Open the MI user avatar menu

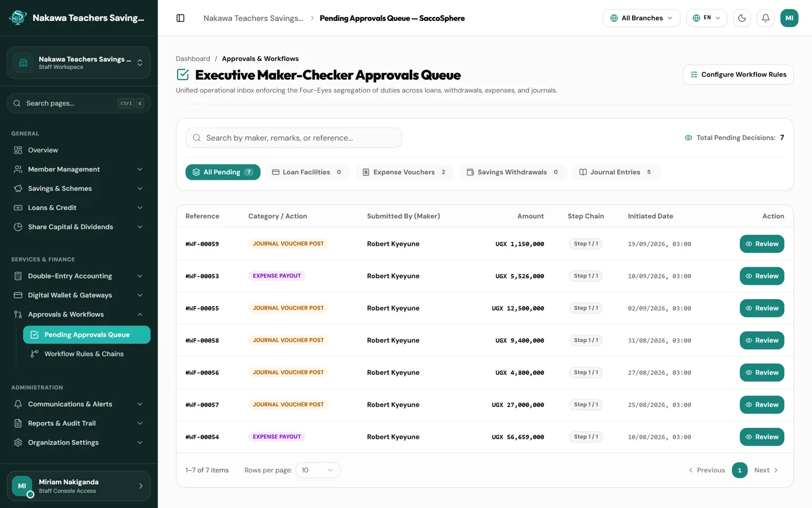click(789, 18)
